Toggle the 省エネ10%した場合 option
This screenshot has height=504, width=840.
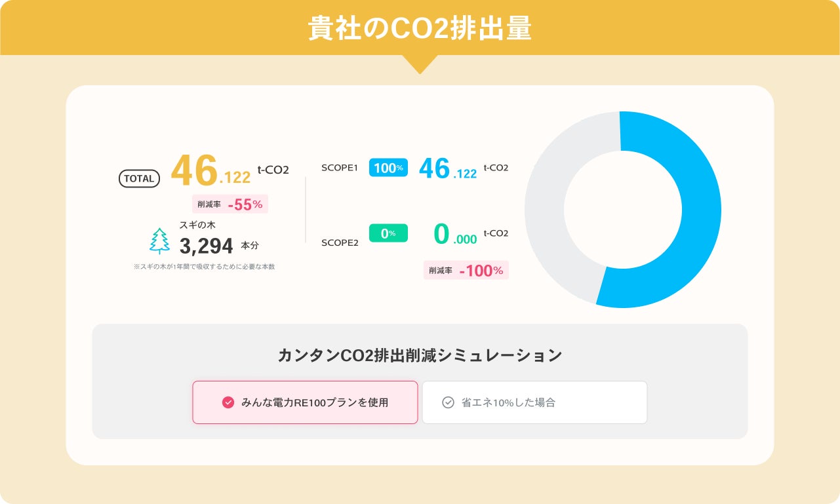tap(534, 402)
